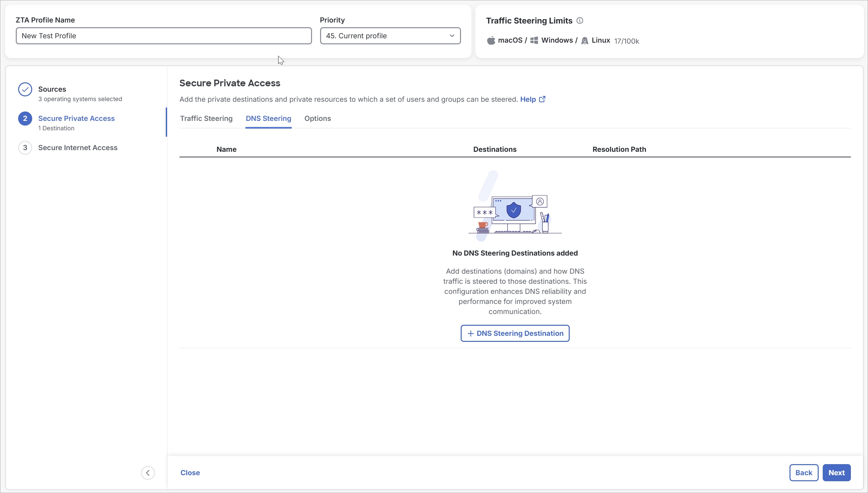This screenshot has width=868, height=493.
Task: Click the macOS Apple icon
Action: pos(491,41)
